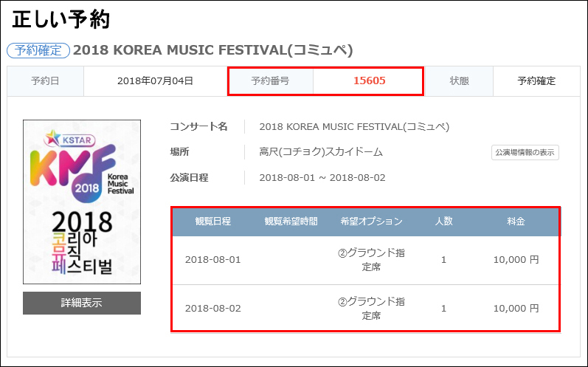This screenshot has width=588, height=367.
Task: Click the 料金 column header
Action: coord(516,222)
